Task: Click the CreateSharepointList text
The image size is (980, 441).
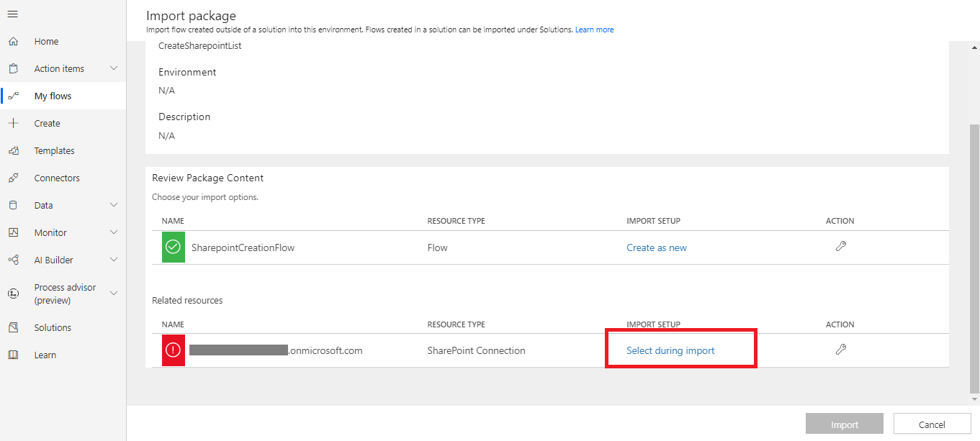Action: tap(199, 45)
